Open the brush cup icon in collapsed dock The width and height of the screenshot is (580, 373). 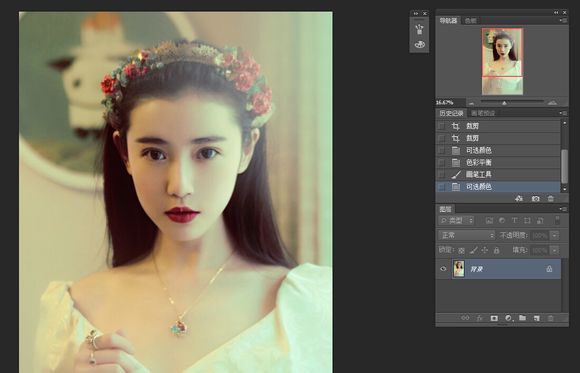(x=419, y=29)
